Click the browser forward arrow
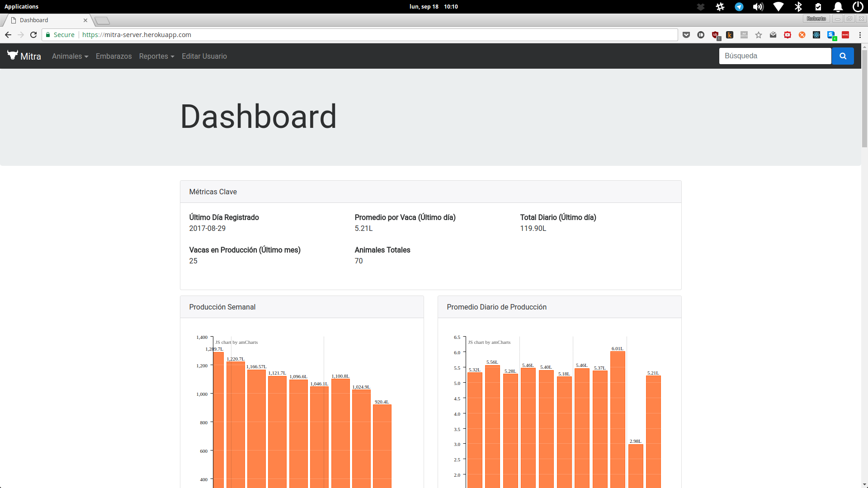The height and width of the screenshot is (488, 868). (x=20, y=35)
